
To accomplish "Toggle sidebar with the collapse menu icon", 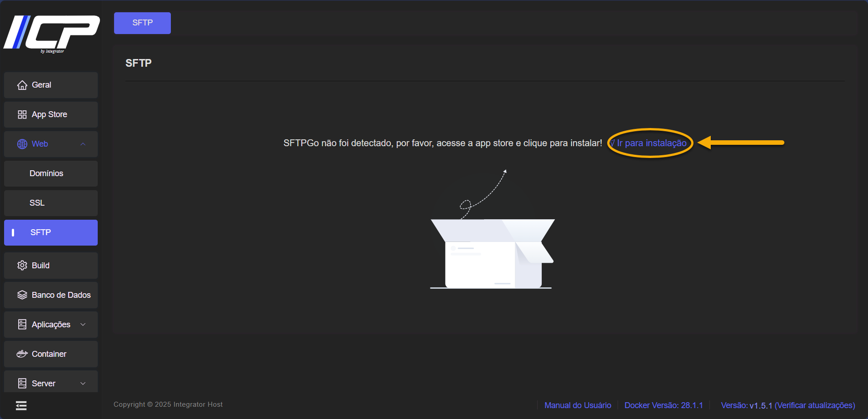I will 21,405.
